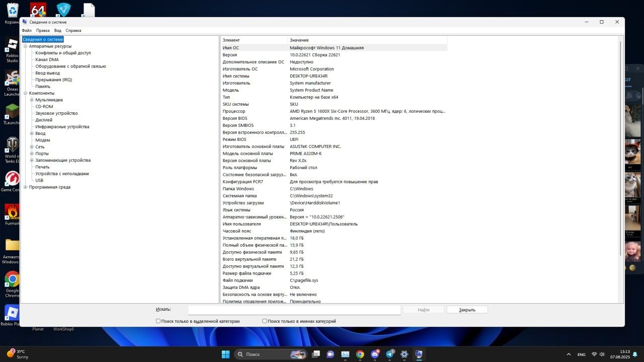Switch to Chrome on the taskbar
This screenshot has width=644, height=362.
click(360, 354)
